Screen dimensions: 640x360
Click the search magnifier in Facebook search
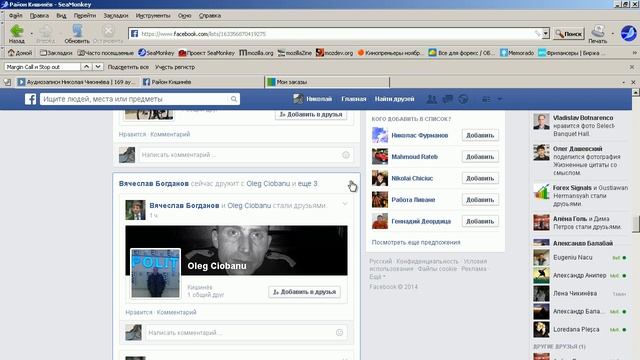pos(234,99)
